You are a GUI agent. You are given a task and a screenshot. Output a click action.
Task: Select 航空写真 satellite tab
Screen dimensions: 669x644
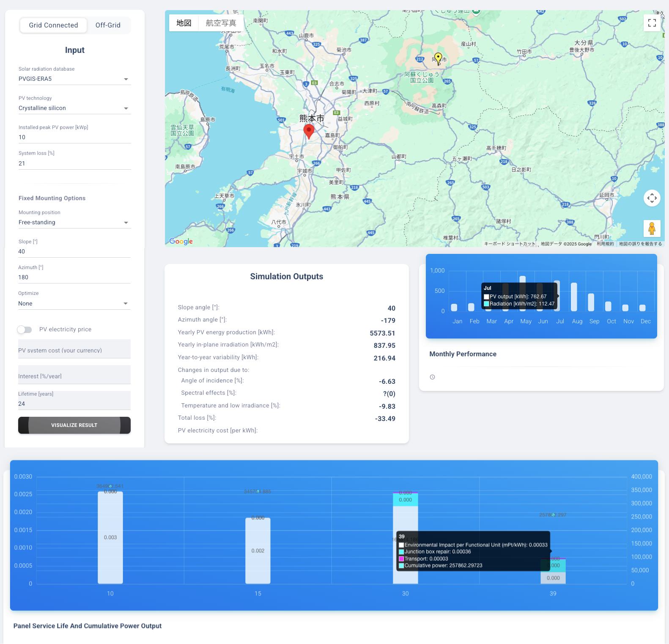pos(221,23)
